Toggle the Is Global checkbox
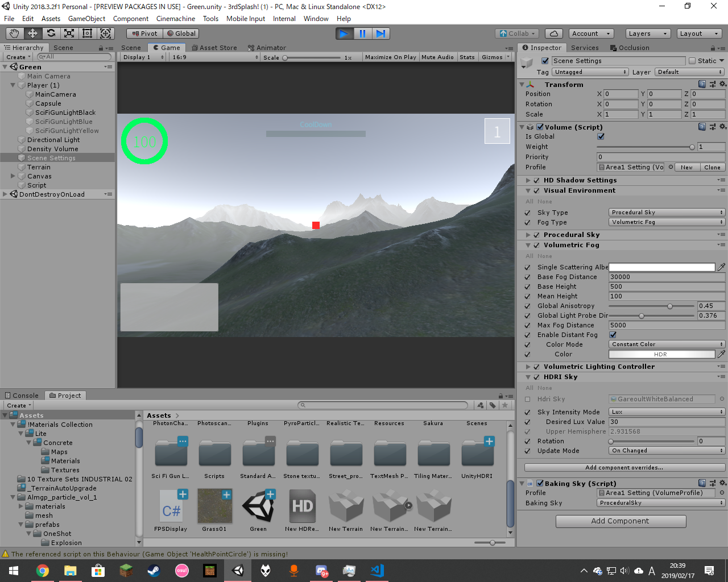728x582 pixels. 601,136
